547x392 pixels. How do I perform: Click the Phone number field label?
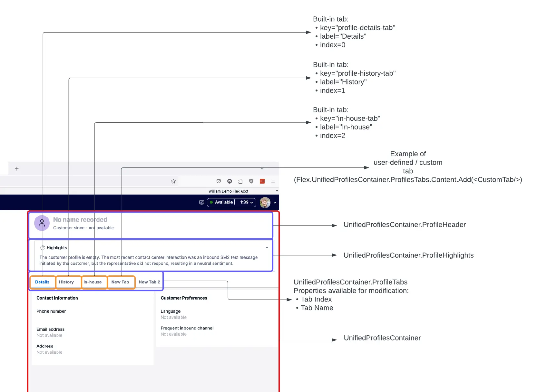tap(51, 311)
